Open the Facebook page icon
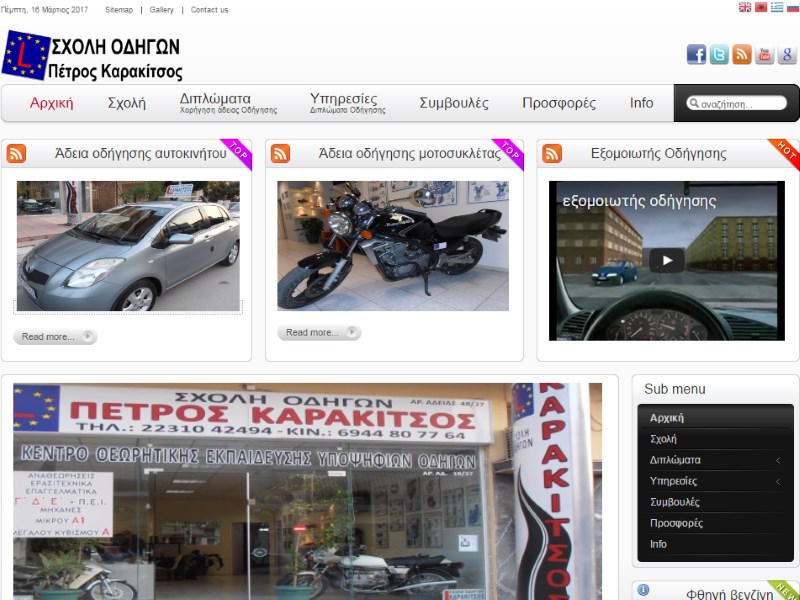This screenshot has width=800, height=600. (x=696, y=55)
